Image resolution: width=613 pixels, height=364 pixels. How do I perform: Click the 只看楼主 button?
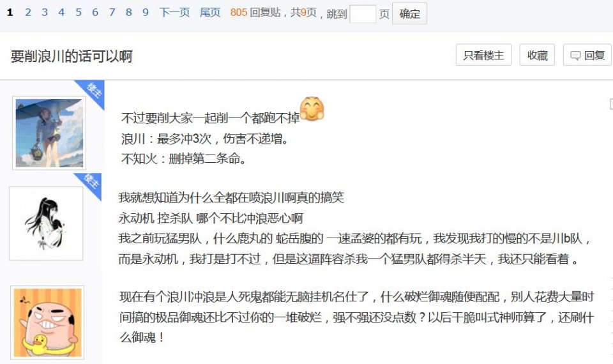483,55
